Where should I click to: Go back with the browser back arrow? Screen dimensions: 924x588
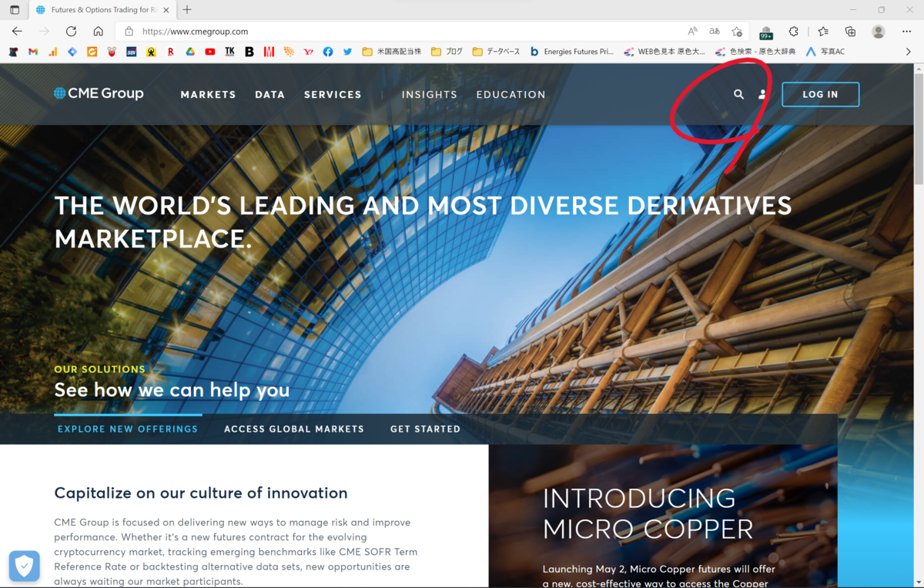pos(17,32)
